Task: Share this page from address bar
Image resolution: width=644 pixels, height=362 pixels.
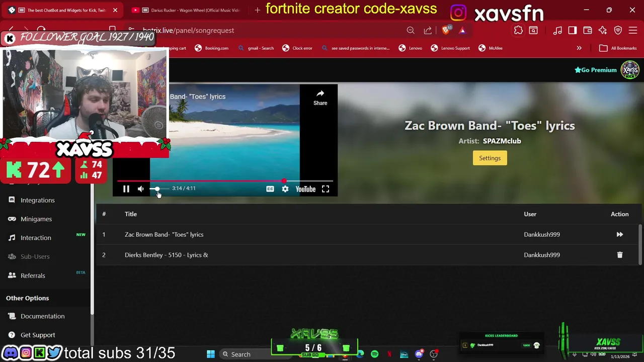Action: click(x=428, y=31)
